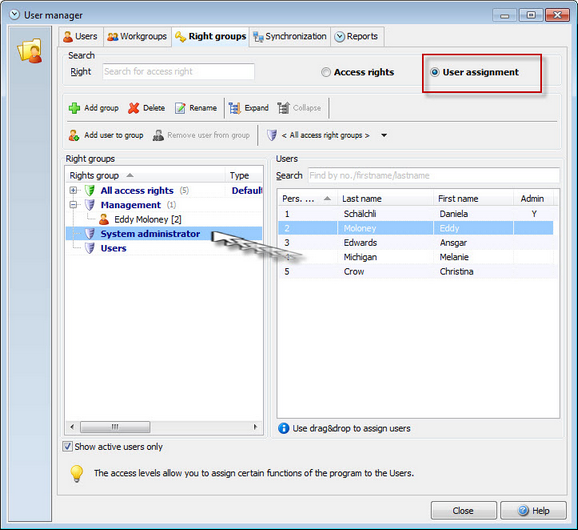Click the Help button
The height and width of the screenshot is (530, 578).
533,510
